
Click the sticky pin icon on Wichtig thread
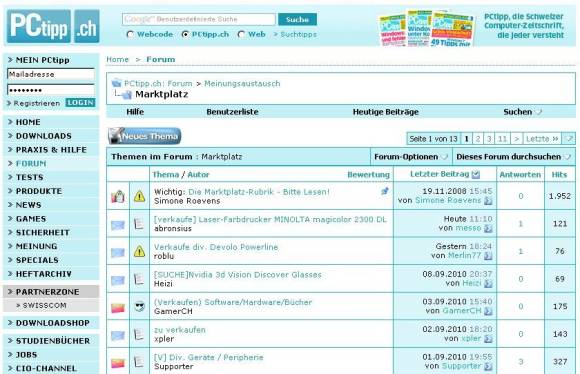click(x=385, y=191)
